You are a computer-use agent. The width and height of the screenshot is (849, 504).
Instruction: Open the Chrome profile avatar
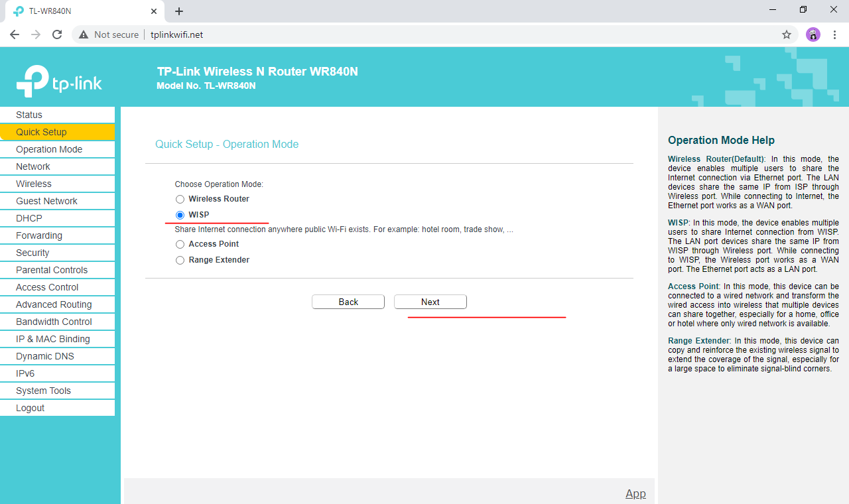813,34
